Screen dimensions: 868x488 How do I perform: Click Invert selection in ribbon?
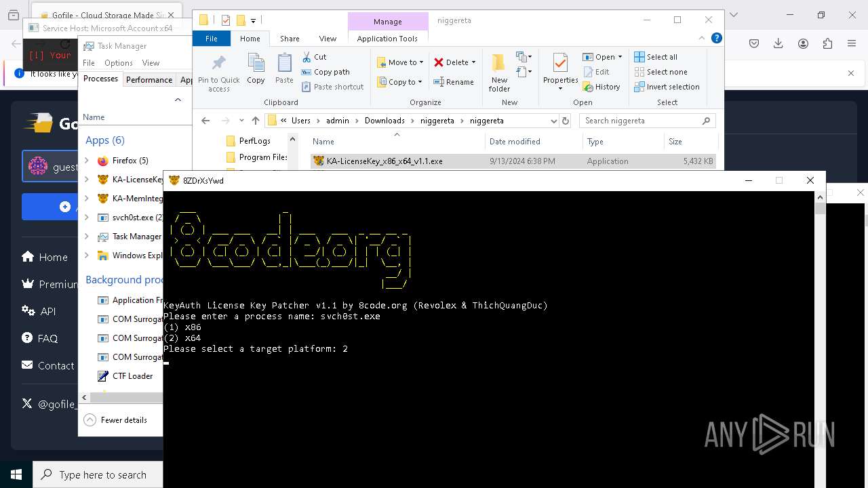tap(667, 87)
